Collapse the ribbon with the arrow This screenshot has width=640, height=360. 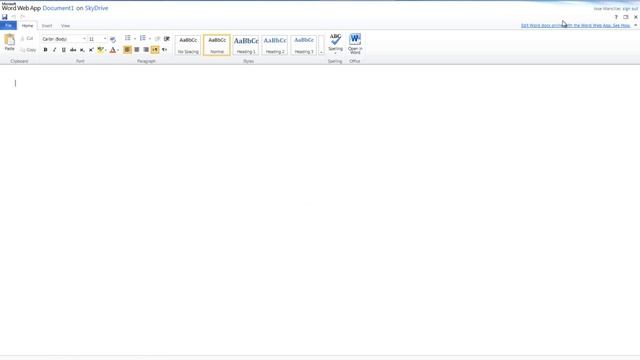click(636, 25)
